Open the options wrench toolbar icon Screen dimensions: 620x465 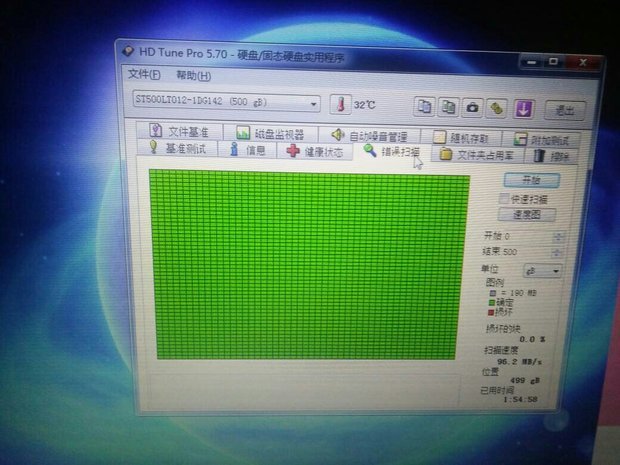tap(496, 108)
